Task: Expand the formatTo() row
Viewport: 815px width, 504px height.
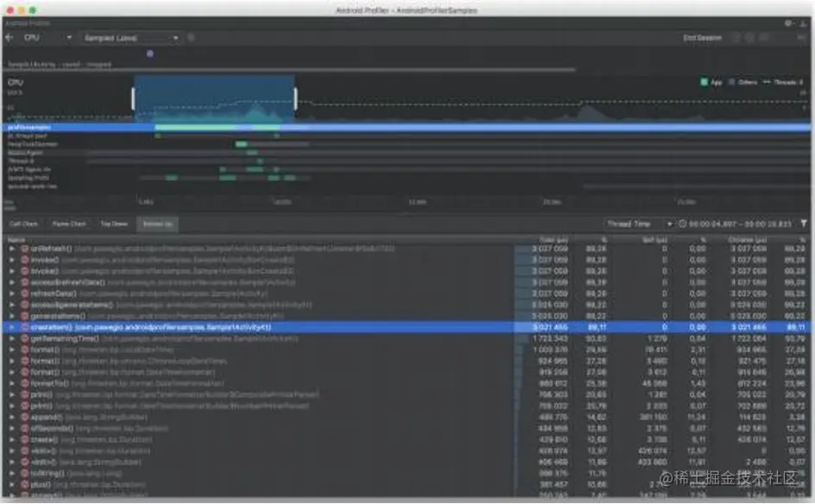Action: click(x=12, y=383)
